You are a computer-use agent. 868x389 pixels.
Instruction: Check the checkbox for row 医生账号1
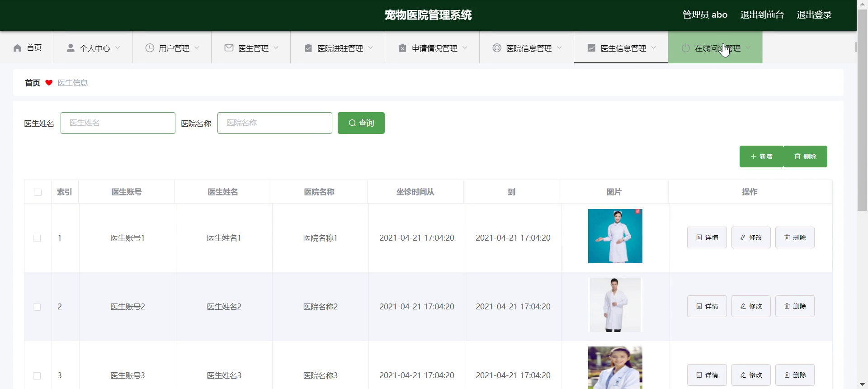click(x=37, y=238)
